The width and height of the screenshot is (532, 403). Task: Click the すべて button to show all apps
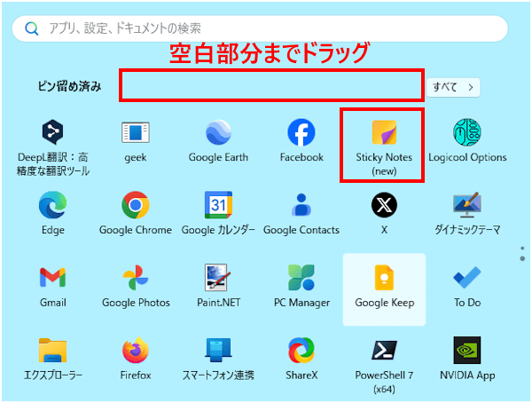click(x=453, y=87)
